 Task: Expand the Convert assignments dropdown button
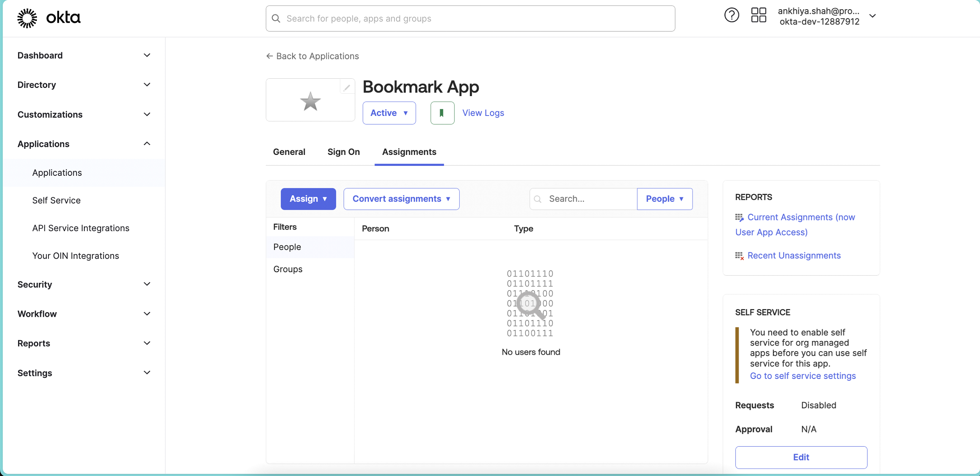pyautogui.click(x=401, y=199)
